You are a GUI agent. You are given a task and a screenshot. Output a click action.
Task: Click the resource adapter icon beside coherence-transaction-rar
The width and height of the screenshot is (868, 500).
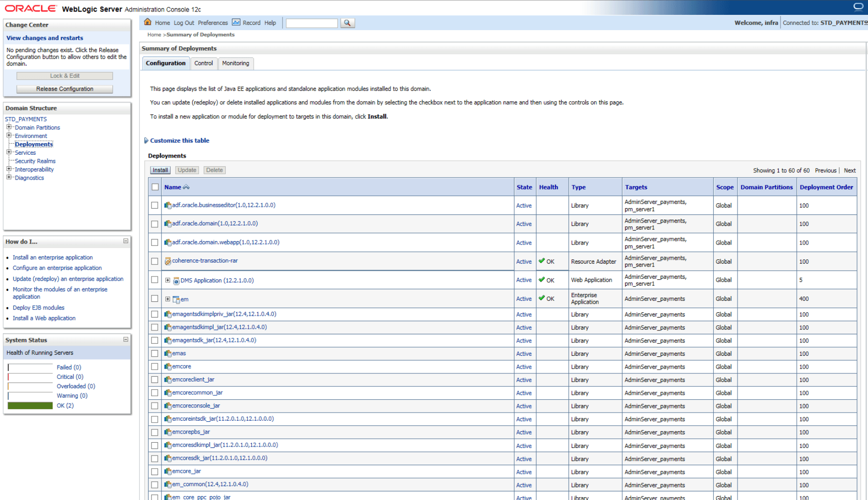(167, 261)
